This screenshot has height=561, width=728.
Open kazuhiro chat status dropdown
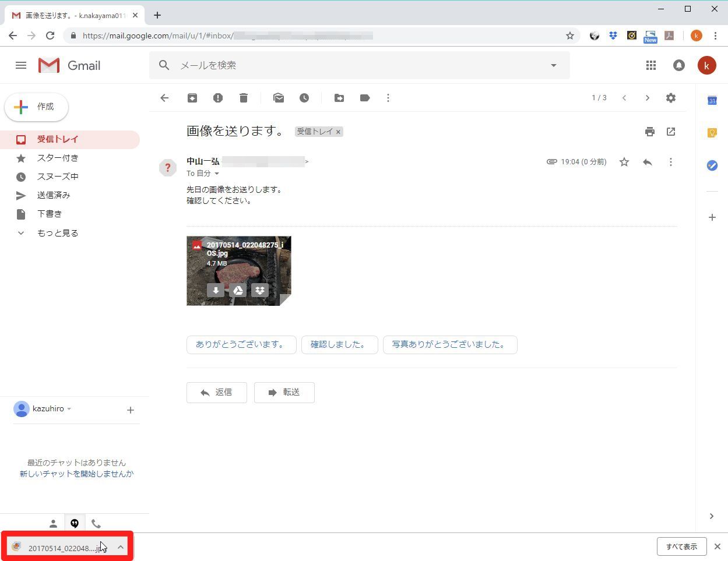(x=69, y=409)
